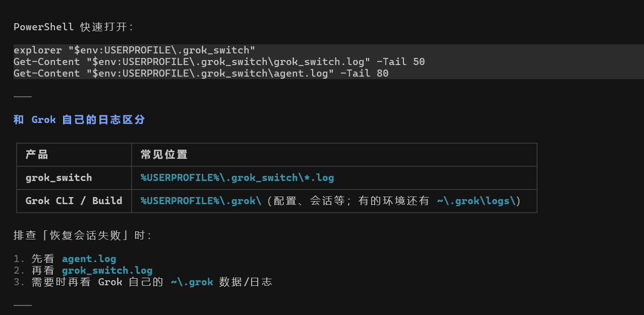Click the separator line above the heading

[23, 96]
